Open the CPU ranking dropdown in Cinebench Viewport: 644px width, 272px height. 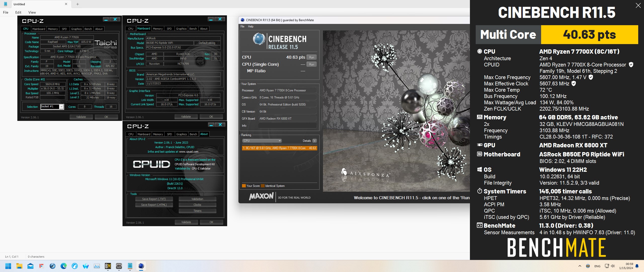point(262,141)
